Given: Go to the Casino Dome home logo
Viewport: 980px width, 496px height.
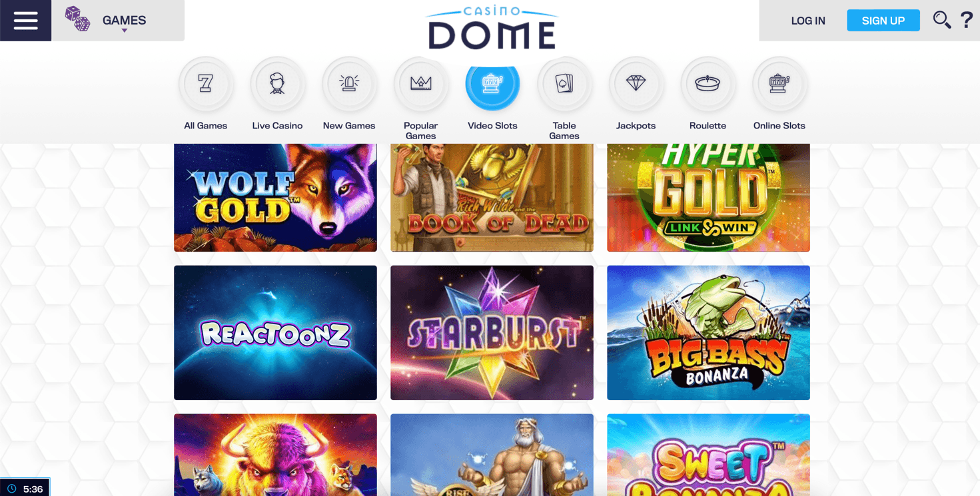Looking at the screenshot, I should click(x=492, y=28).
